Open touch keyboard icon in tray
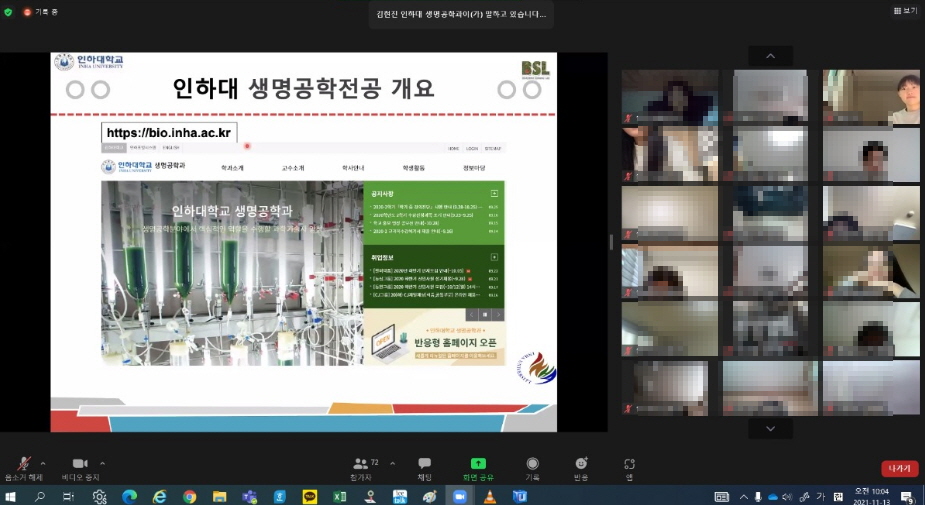This screenshot has height=505, width=925. pyautogui.click(x=721, y=497)
